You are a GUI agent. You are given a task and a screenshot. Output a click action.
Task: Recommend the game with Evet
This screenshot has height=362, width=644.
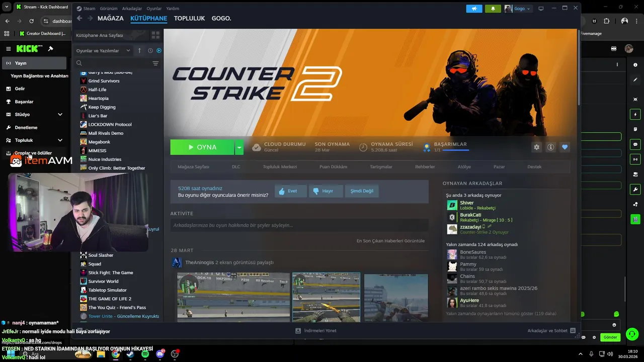tap(290, 191)
